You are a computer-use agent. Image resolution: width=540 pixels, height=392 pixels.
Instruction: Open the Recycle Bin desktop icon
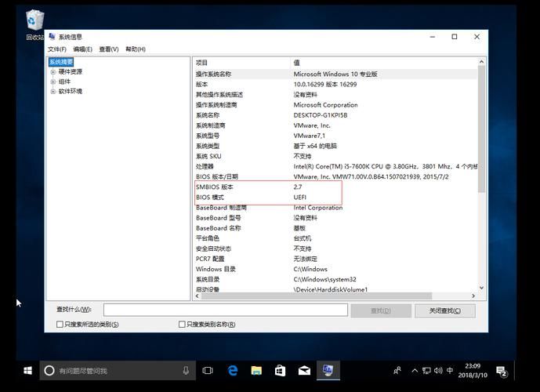tap(34, 24)
